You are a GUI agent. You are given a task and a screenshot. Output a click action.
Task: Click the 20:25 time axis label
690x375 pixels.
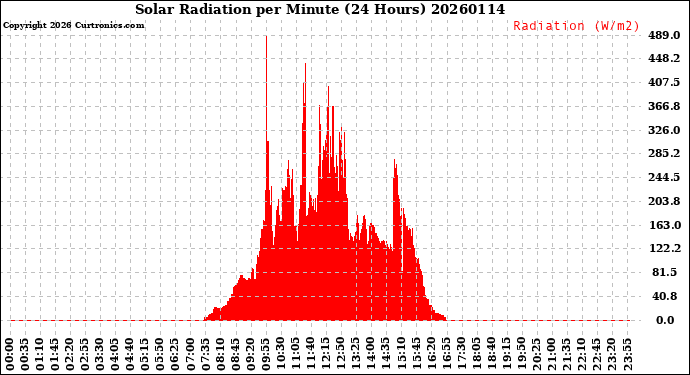pyautogui.click(x=536, y=354)
